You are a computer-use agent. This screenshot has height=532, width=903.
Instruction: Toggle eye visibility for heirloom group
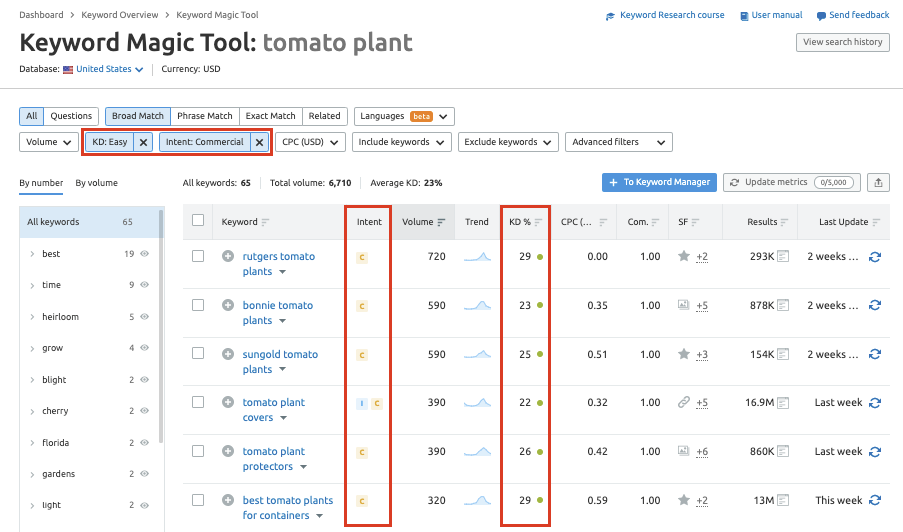pos(145,316)
